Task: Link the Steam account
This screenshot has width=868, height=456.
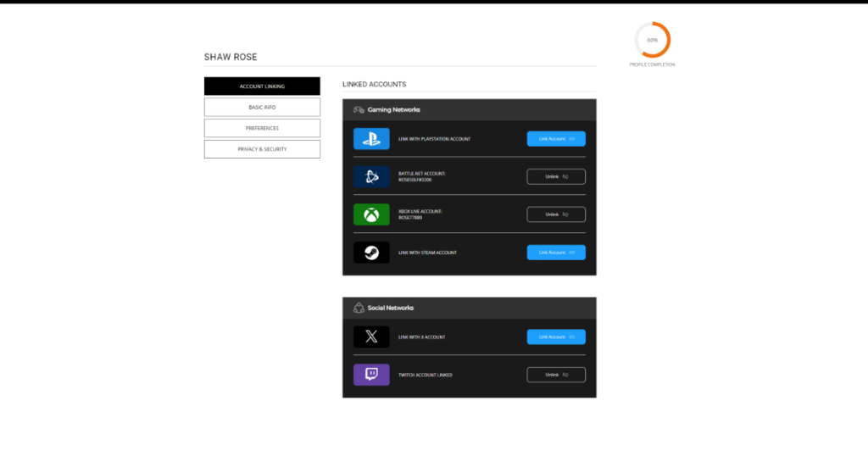Action: pyautogui.click(x=556, y=253)
